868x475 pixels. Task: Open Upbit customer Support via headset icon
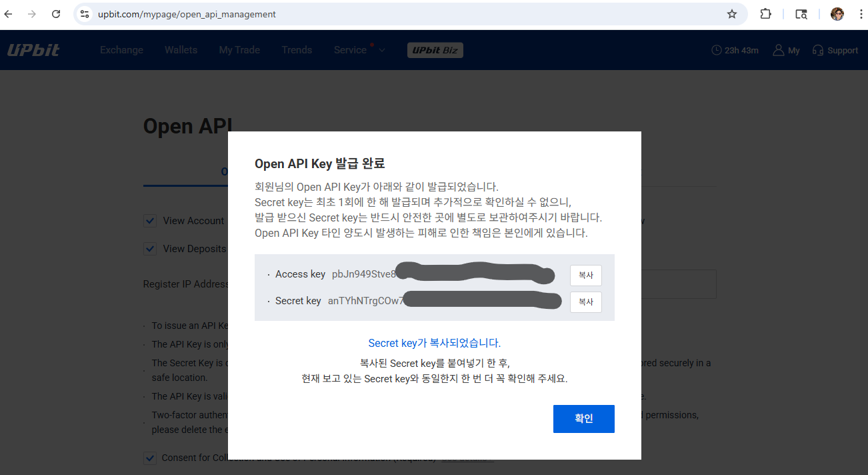tap(835, 50)
